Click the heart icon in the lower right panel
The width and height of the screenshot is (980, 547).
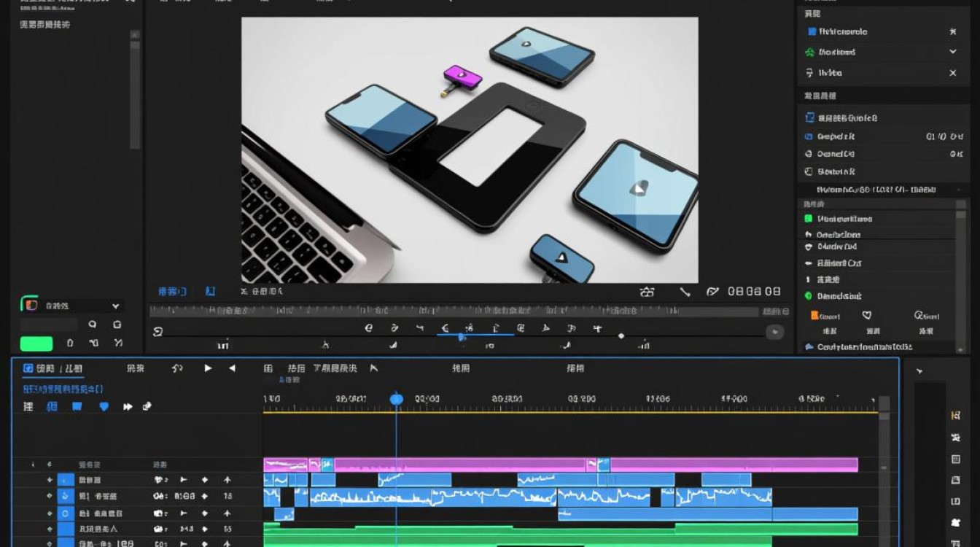pyautogui.click(x=867, y=316)
